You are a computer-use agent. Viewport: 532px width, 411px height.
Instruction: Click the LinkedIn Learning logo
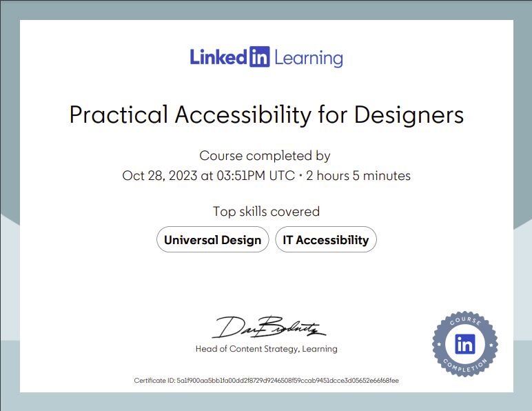click(x=266, y=57)
